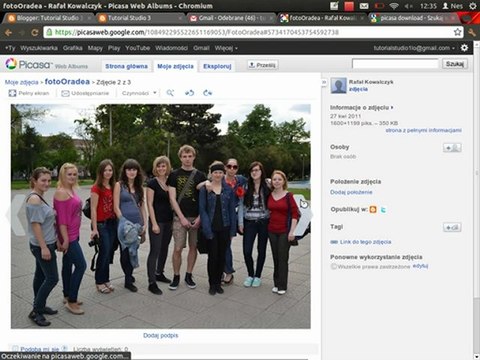Open strona z pełnymi informacjami link
The height and width of the screenshot is (360, 480).
point(424,130)
